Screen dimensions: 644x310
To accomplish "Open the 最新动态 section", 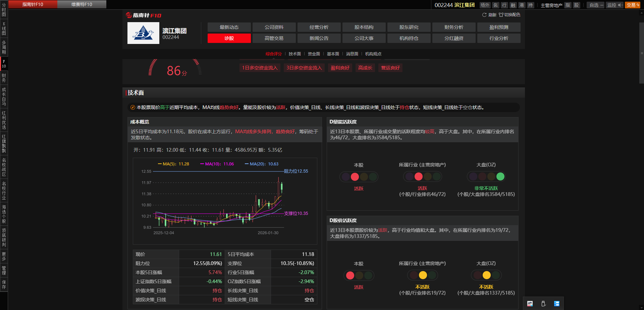I will click(229, 27).
